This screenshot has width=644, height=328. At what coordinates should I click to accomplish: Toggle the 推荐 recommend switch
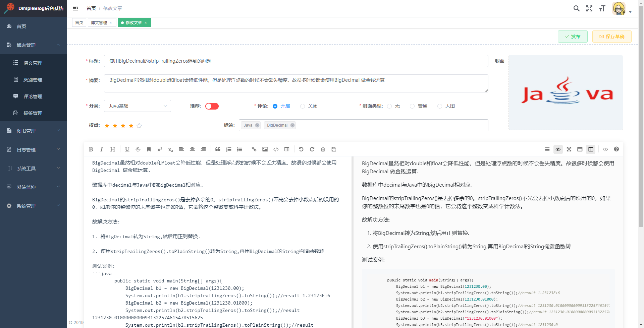coord(212,106)
